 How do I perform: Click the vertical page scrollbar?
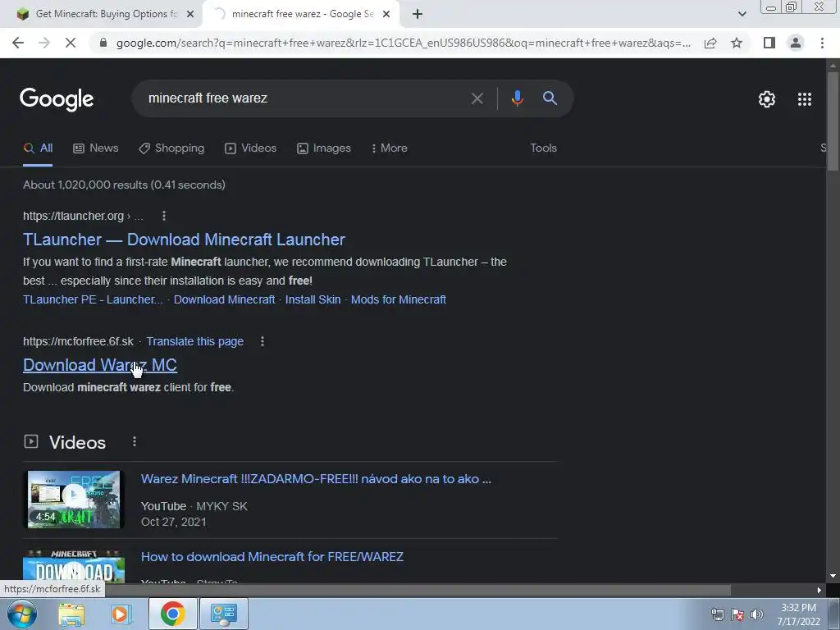tap(833, 121)
